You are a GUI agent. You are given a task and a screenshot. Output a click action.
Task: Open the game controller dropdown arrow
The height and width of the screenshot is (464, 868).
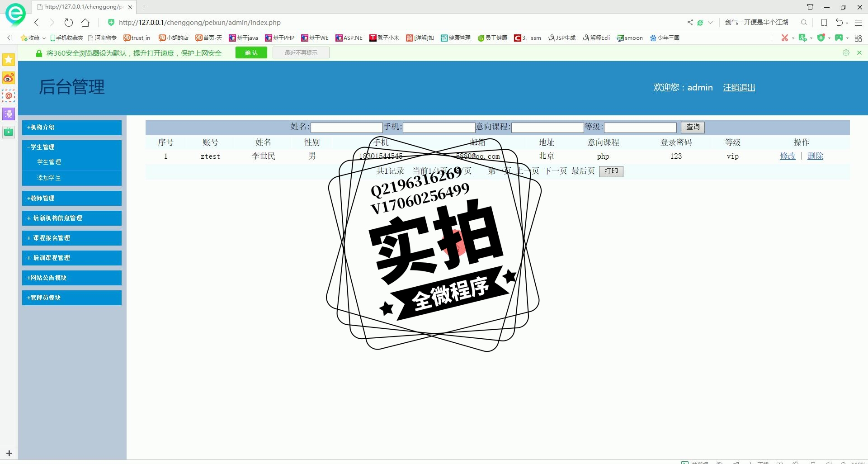(847, 38)
